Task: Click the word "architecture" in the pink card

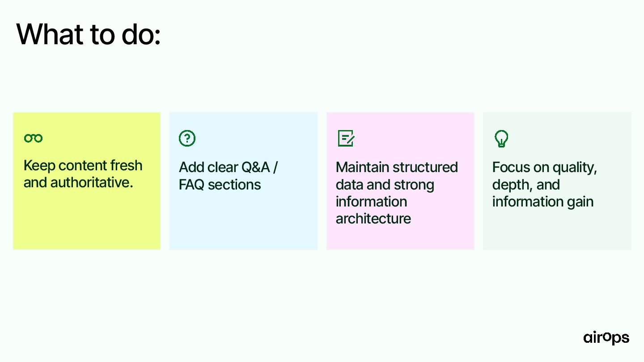Action: click(373, 219)
